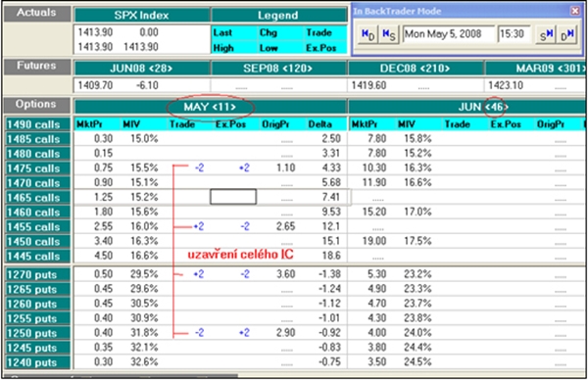This screenshot has height=380, width=588.
Task: Click MAR09 futures price 1423.10
Action: (506, 85)
